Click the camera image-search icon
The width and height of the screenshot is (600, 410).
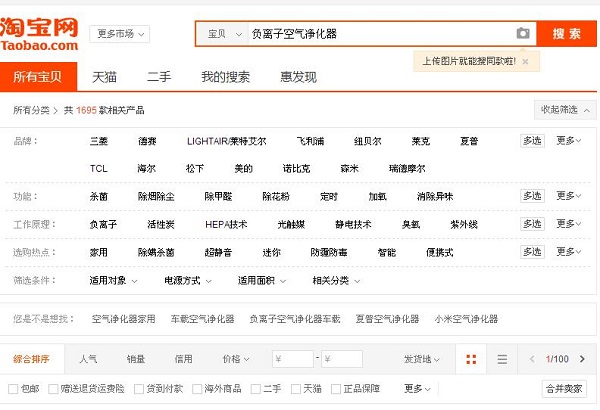522,33
